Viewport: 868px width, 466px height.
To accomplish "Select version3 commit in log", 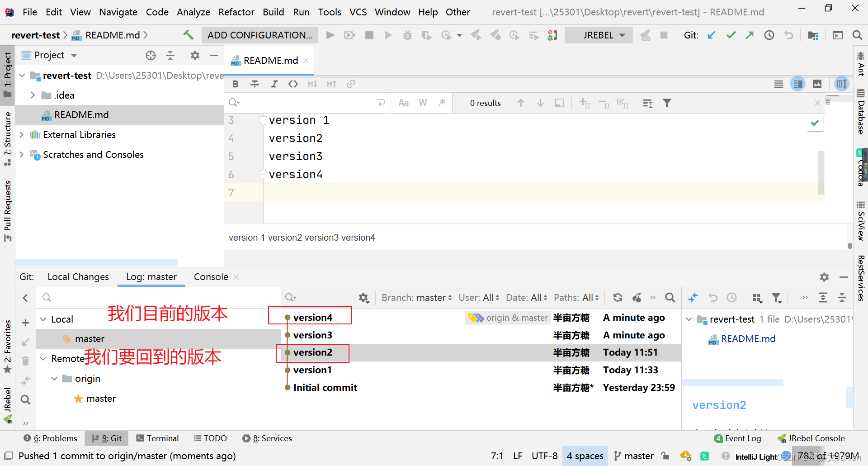I will (x=481, y=335).
